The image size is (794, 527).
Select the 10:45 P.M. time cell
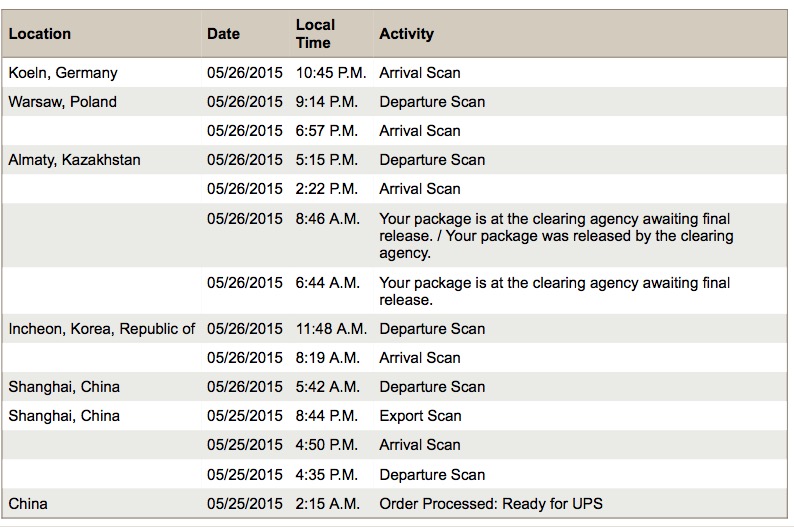click(x=331, y=73)
